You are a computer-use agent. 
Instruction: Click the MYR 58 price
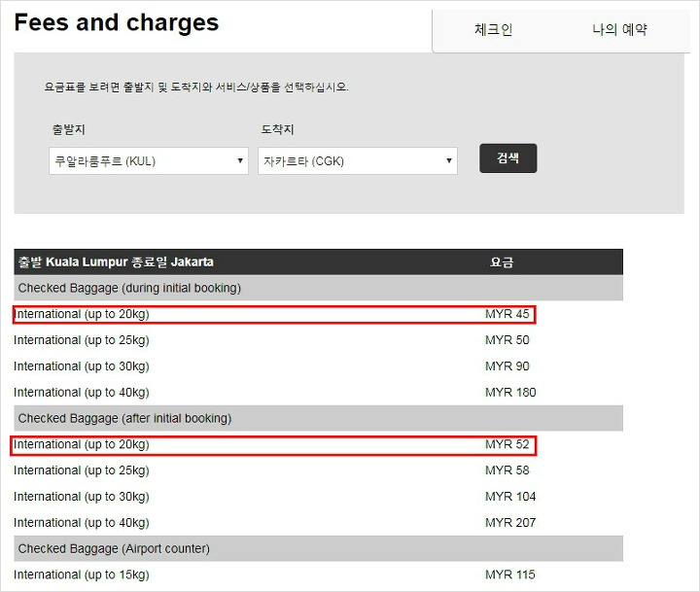[507, 470]
